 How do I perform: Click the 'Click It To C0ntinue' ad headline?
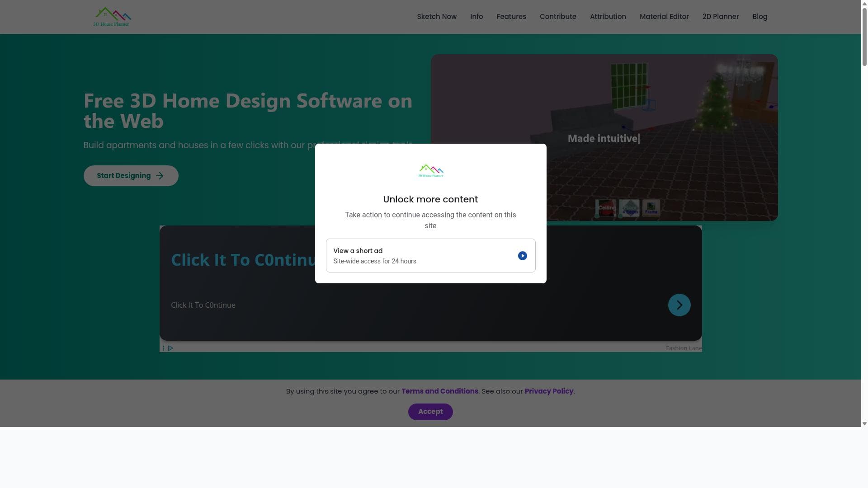[243, 260]
